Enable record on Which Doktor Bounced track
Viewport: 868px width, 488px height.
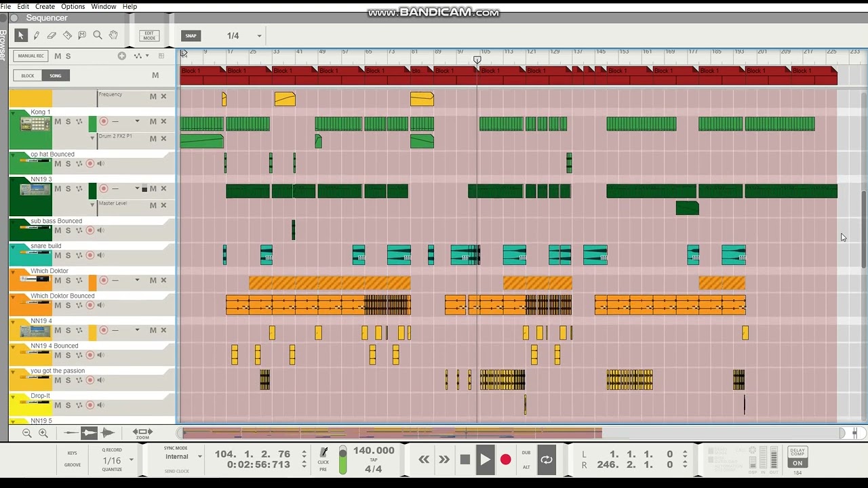pyautogui.click(x=90, y=306)
